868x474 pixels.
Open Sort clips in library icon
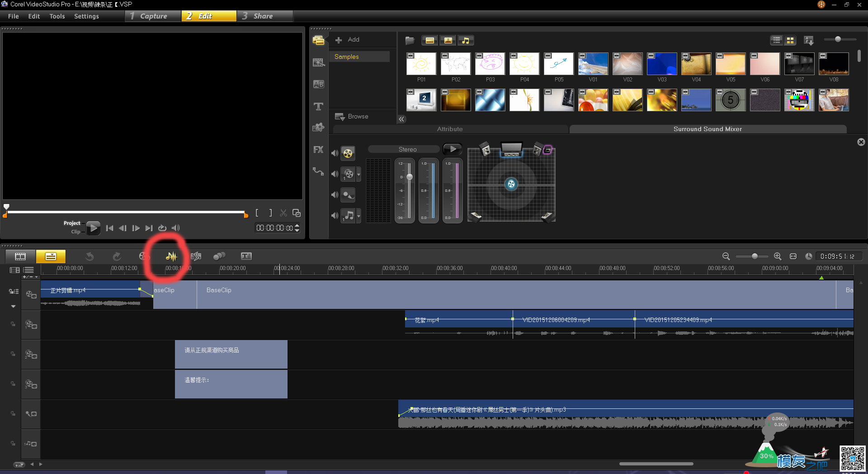[809, 40]
